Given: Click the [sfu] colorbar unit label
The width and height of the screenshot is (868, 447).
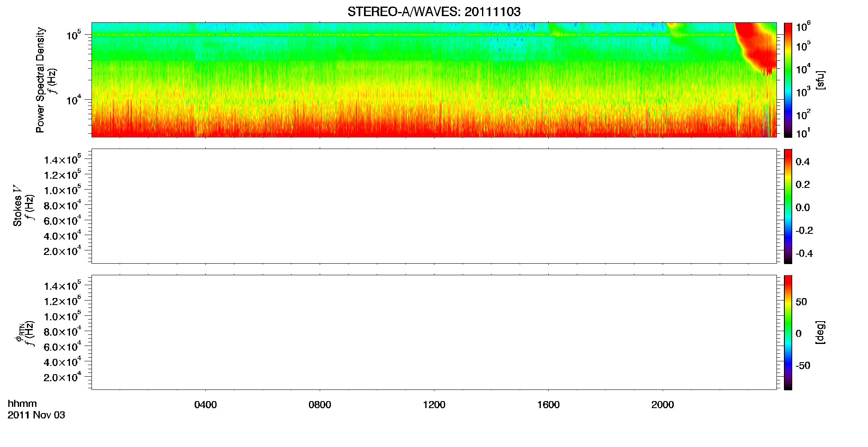Looking at the screenshot, I should 820,80.
